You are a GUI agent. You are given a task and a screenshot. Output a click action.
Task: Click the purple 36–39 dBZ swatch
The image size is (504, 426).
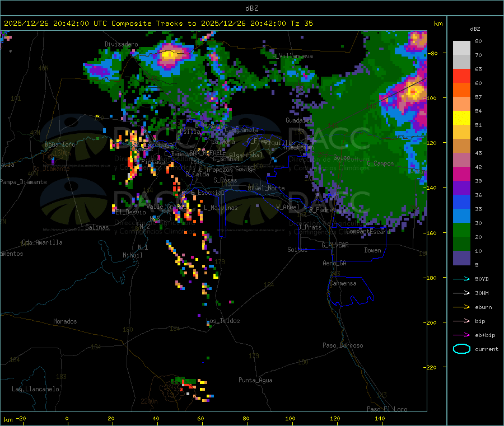pyautogui.click(x=461, y=188)
